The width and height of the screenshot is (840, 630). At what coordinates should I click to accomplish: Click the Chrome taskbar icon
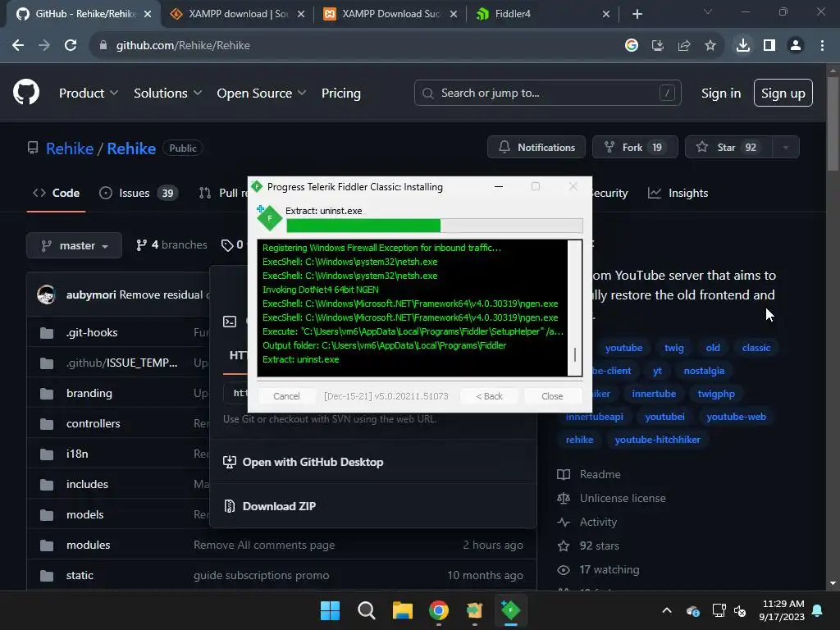439,610
